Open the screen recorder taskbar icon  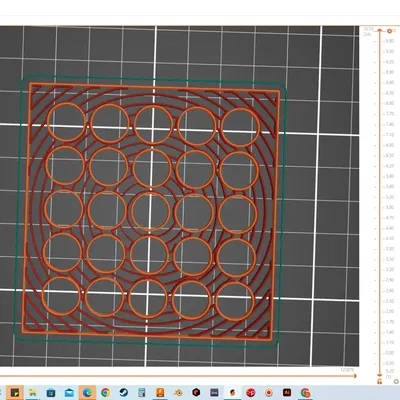pos(269,392)
